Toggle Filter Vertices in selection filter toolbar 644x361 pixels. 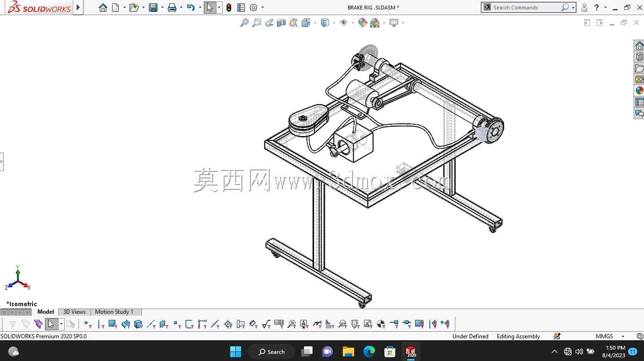(x=88, y=324)
